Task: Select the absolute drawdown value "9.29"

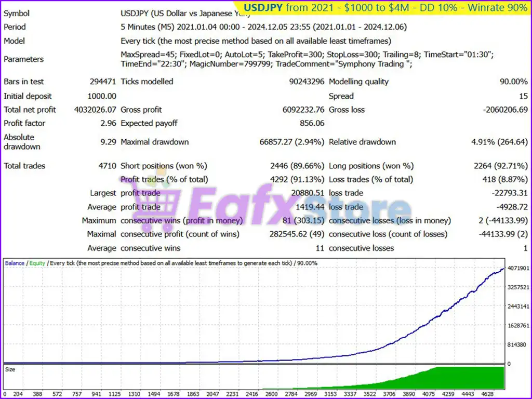Action: pyautogui.click(x=108, y=142)
